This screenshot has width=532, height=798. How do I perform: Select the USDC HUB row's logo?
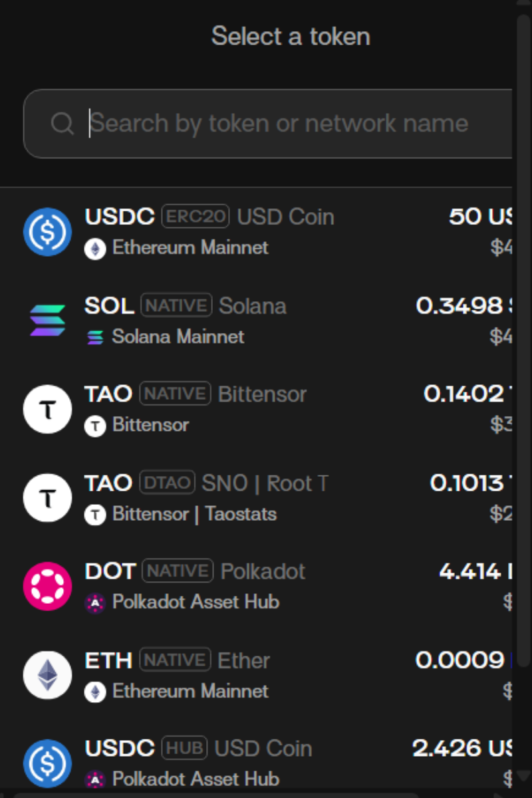pos(47,763)
